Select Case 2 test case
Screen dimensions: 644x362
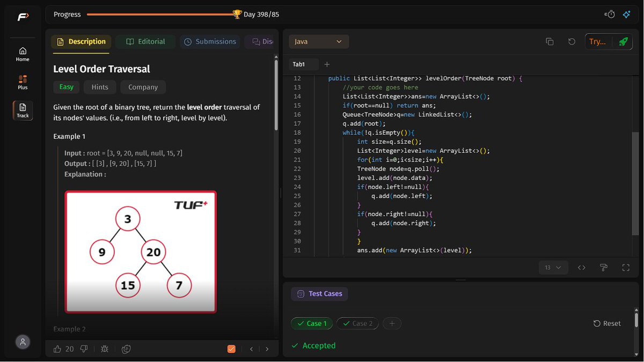tap(357, 323)
